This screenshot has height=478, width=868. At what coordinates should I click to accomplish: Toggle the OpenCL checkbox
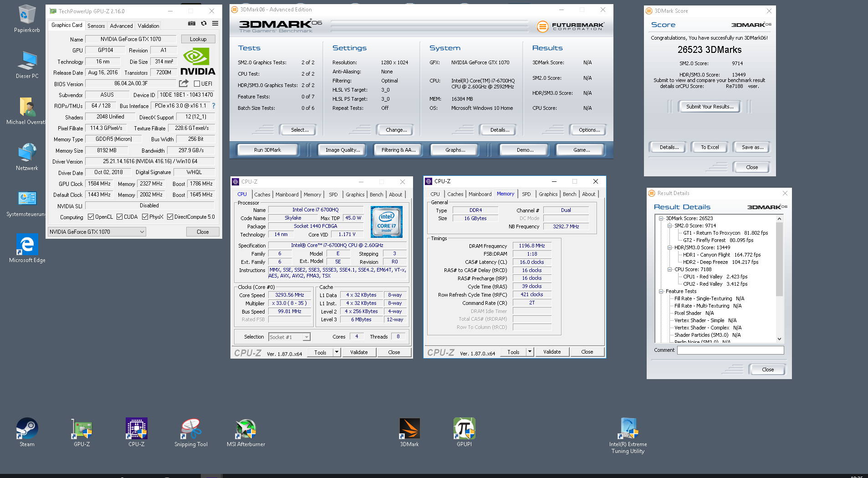pos(91,217)
